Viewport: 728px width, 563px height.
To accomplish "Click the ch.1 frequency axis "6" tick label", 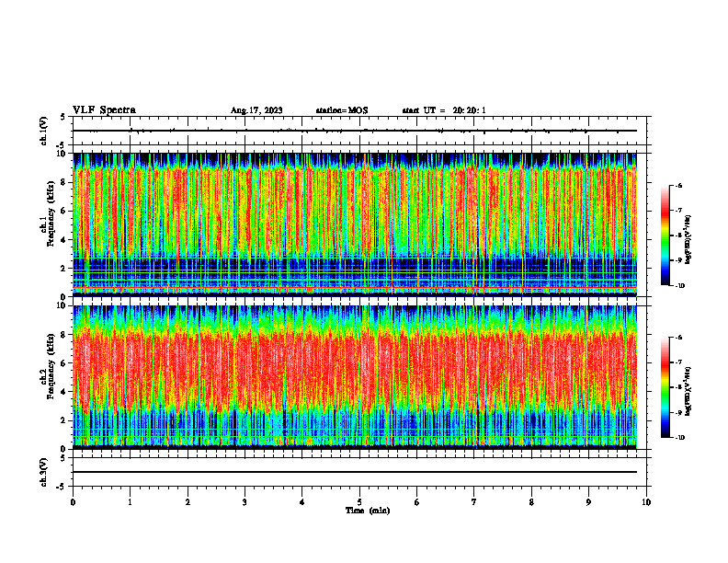I will [x=64, y=211].
